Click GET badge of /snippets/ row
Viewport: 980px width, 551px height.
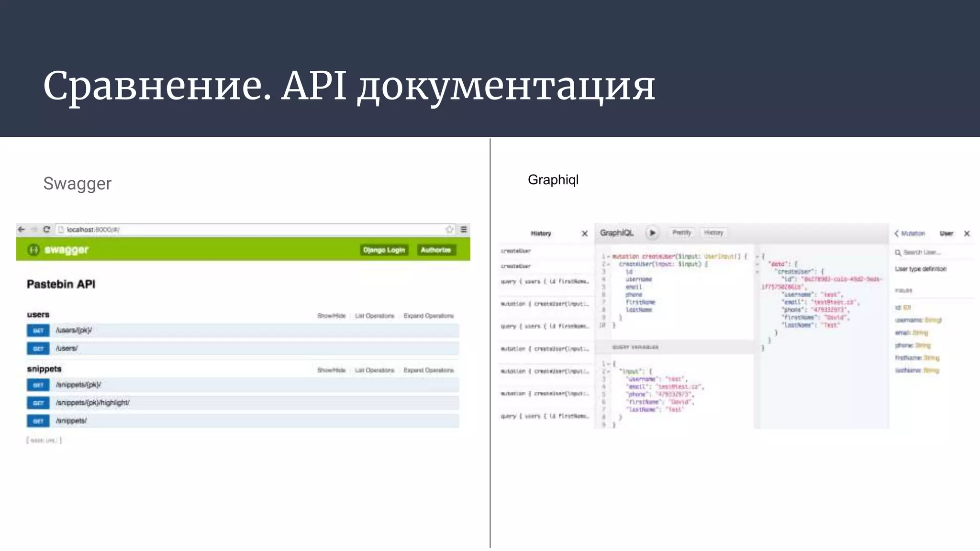pos(38,421)
